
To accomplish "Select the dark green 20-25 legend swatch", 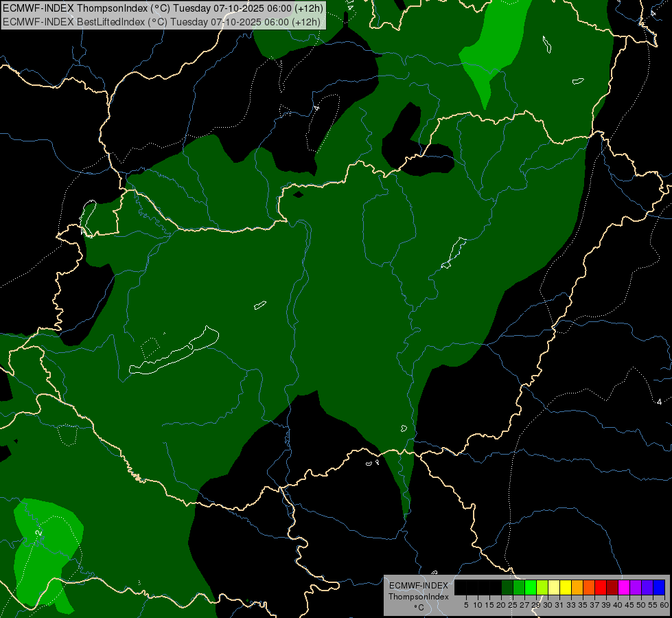I will tap(507, 588).
